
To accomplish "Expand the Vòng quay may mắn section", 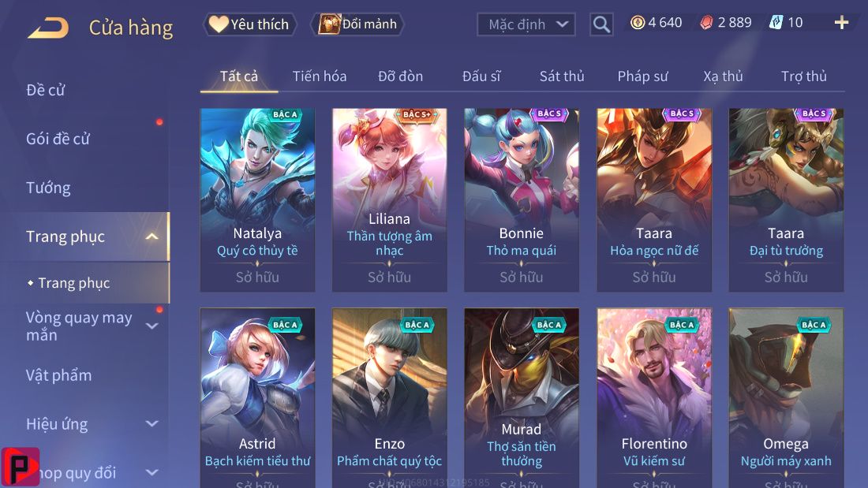I will 152,326.
